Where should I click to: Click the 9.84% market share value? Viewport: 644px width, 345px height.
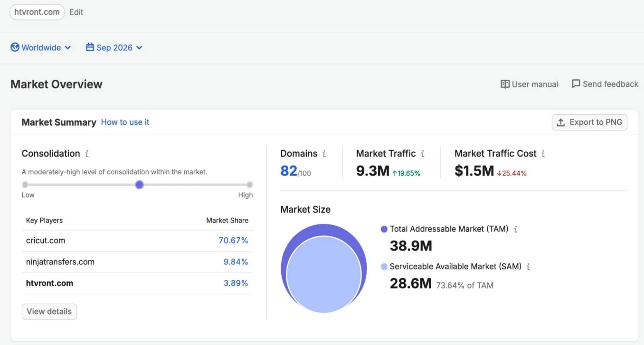pos(236,262)
